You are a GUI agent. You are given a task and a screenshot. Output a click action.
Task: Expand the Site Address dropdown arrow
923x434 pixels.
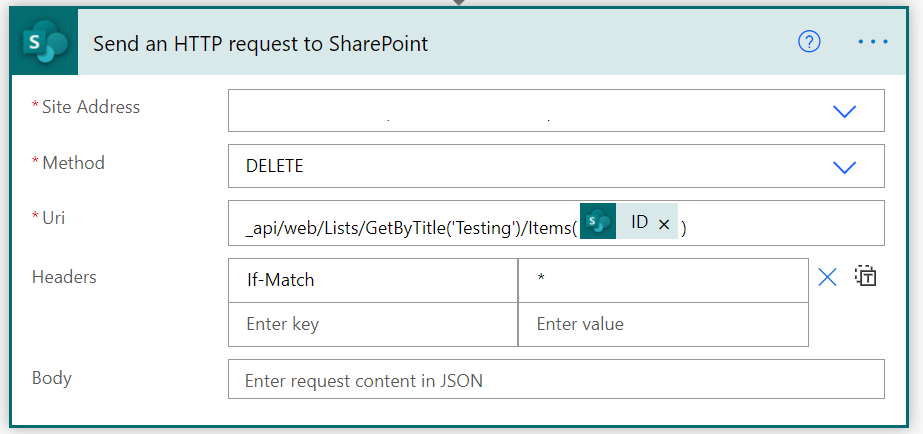(845, 111)
